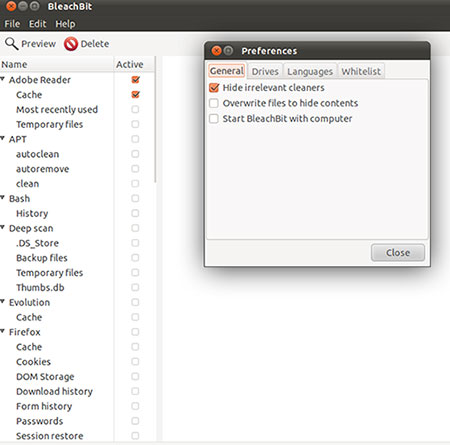Enable Overwrite files to hide contents
The height and width of the screenshot is (445, 450).
[x=214, y=103]
